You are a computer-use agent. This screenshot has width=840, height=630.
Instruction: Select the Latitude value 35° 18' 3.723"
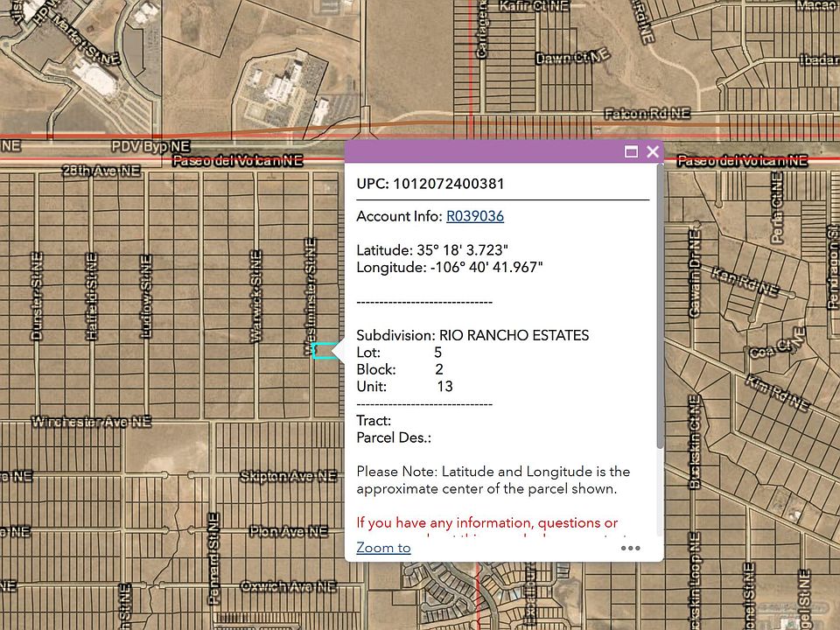click(x=462, y=250)
